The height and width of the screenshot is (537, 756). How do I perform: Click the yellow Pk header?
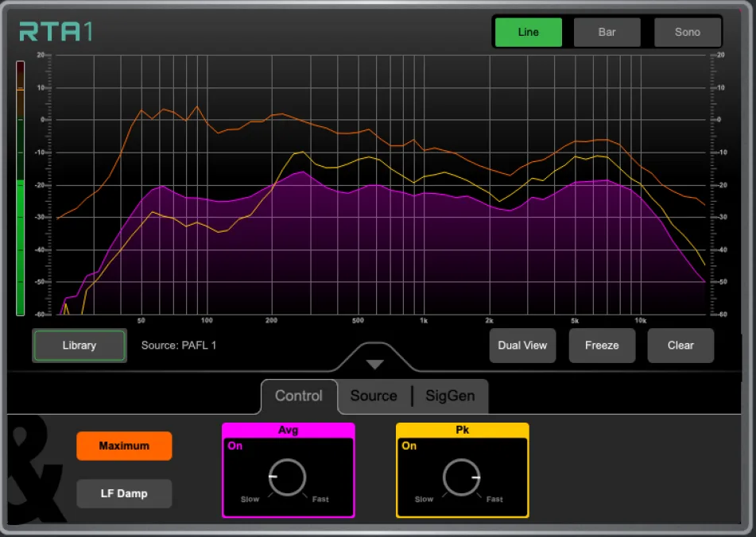tap(463, 430)
